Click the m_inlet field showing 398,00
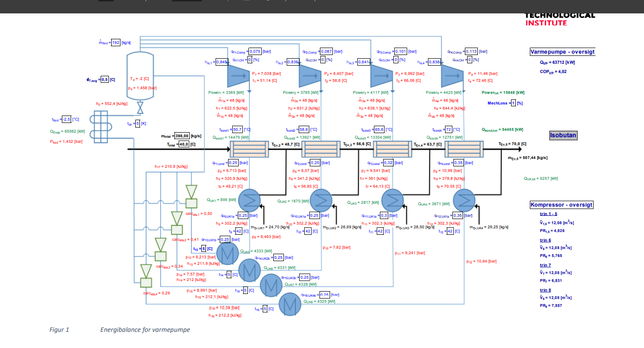Screen dimensions: 644x348 pos(181,136)
